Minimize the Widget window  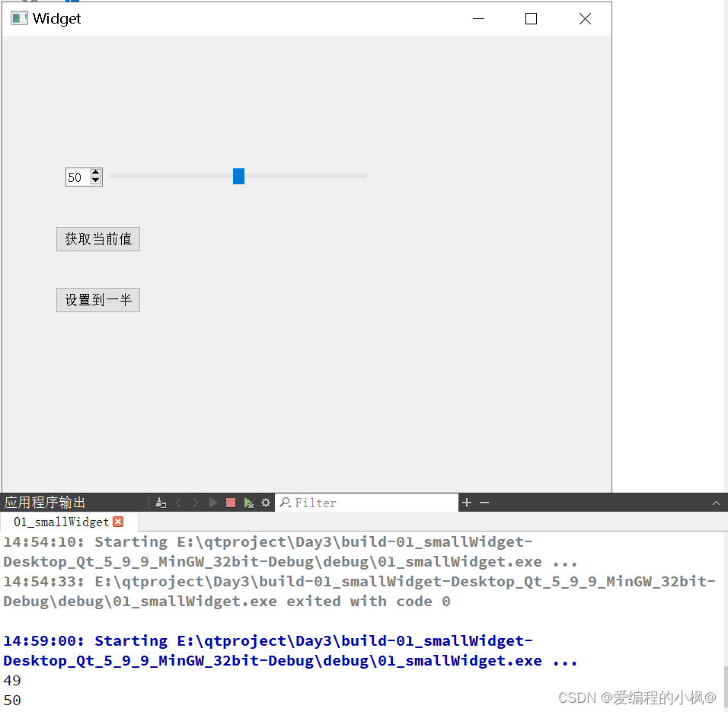point(479,18)
